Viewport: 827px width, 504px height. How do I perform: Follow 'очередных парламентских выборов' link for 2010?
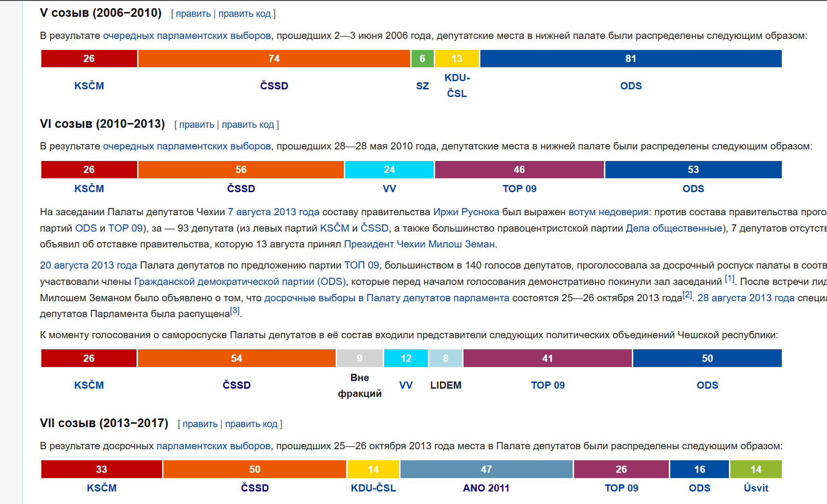[187, 146]
